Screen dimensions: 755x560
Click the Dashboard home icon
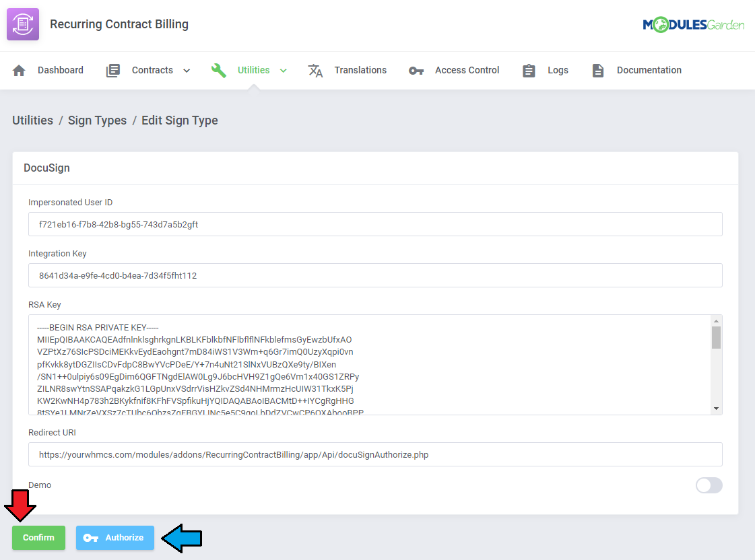tap(19, 71)
